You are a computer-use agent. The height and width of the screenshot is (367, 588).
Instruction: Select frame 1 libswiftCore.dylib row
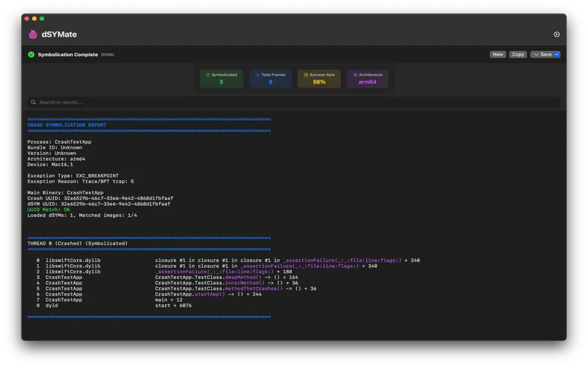coord(207,266)
